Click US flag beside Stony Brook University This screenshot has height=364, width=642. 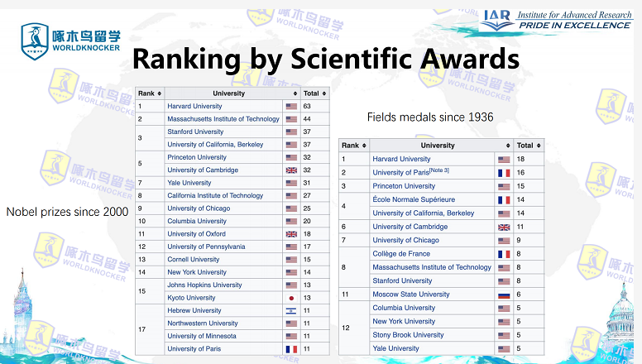tap(504, 335)
